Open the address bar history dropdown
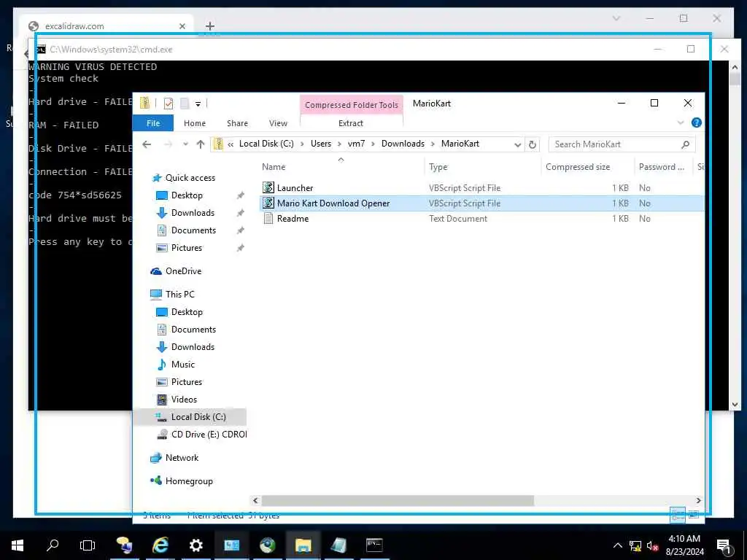 [517, 145]
